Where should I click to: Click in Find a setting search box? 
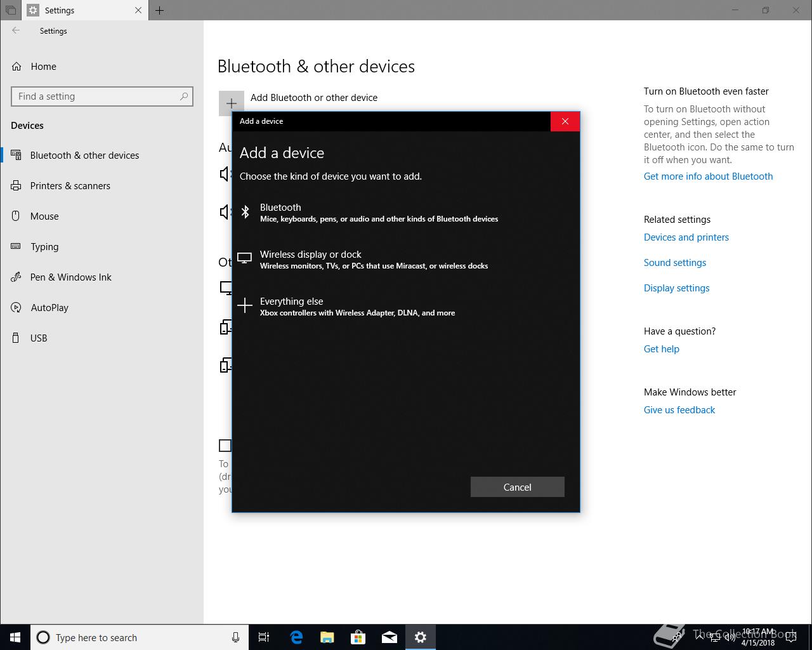(x=95, y=96)
